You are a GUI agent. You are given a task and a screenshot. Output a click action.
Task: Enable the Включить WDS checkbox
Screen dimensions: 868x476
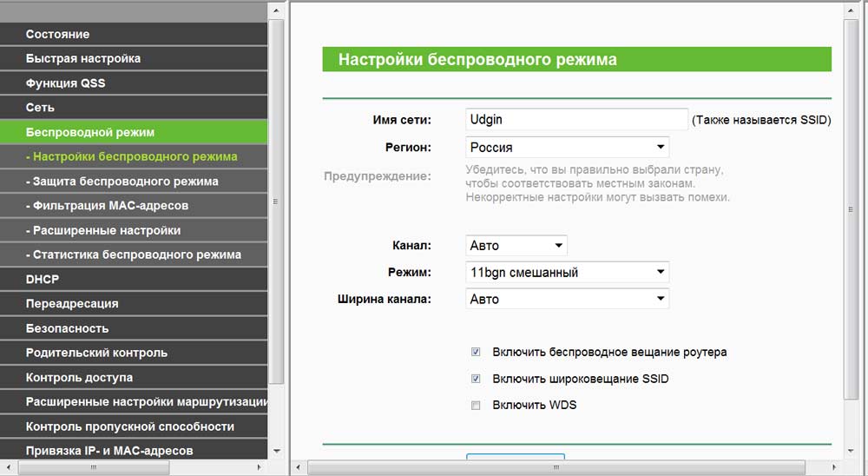point(476,406)
